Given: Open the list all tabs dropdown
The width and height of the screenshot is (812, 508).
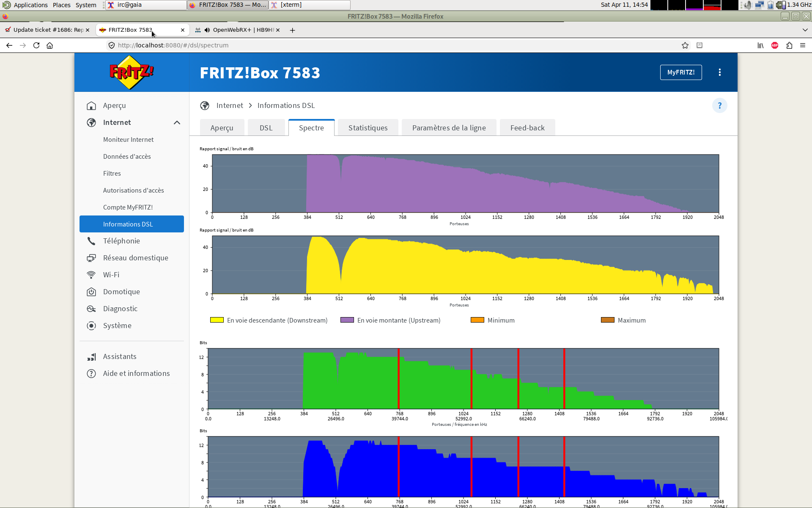Looking at the screenshot, I should (805, 30).
